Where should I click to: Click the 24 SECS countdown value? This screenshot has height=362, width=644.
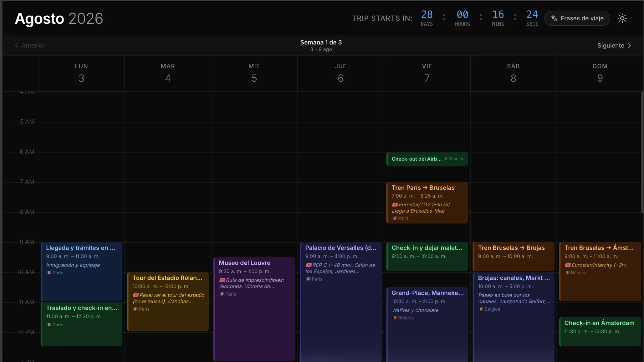pos(532,14)
